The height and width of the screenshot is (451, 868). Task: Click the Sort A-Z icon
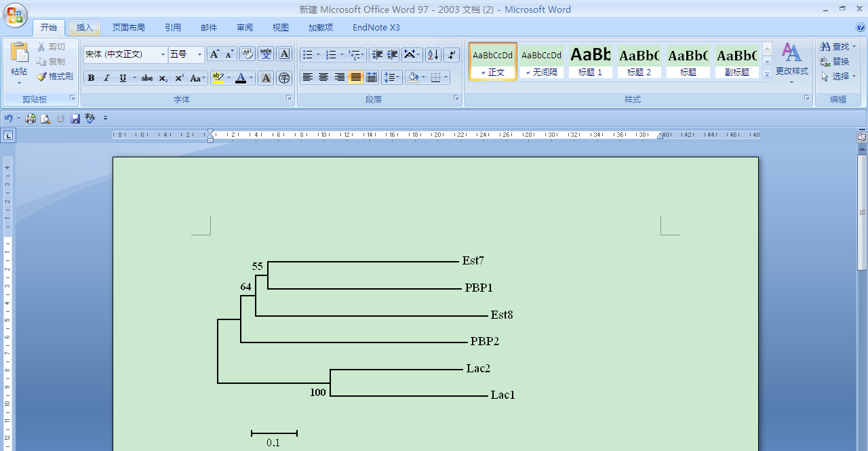[433, 54]
